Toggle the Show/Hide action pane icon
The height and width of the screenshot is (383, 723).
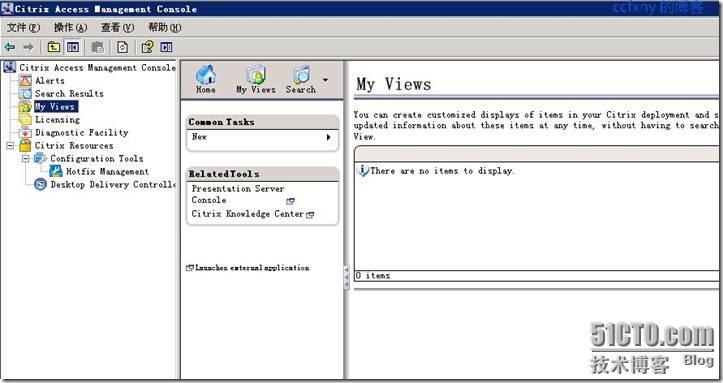pos(166,47)
